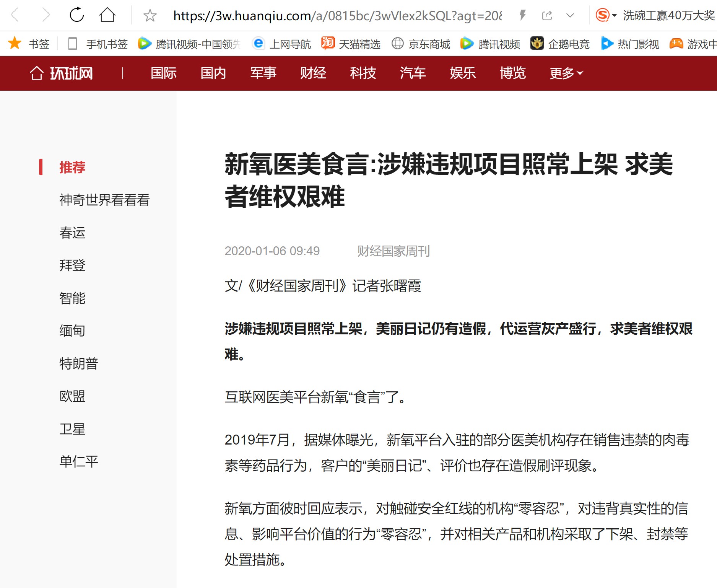Open the 娱乐 section
717x588 pixels.
point(463,73)
